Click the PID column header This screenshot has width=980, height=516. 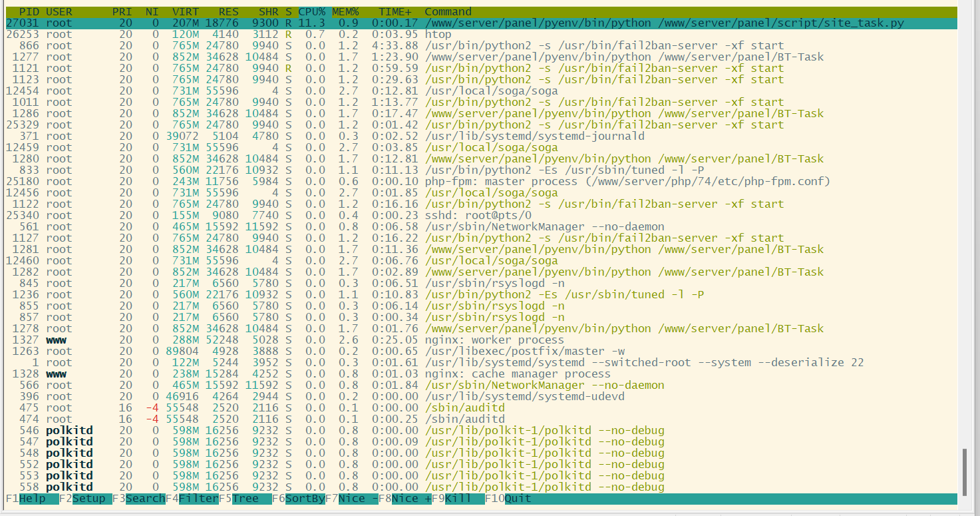click(x=29, y=12)
